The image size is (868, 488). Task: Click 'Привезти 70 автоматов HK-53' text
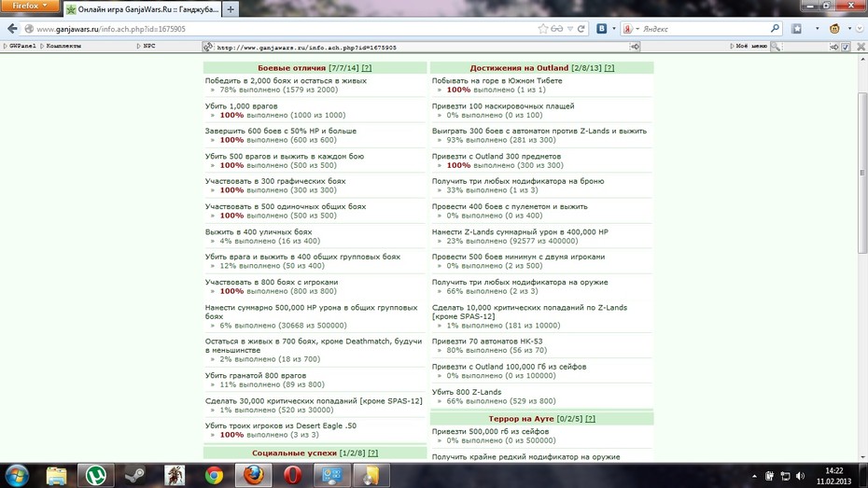coord(487,342)
